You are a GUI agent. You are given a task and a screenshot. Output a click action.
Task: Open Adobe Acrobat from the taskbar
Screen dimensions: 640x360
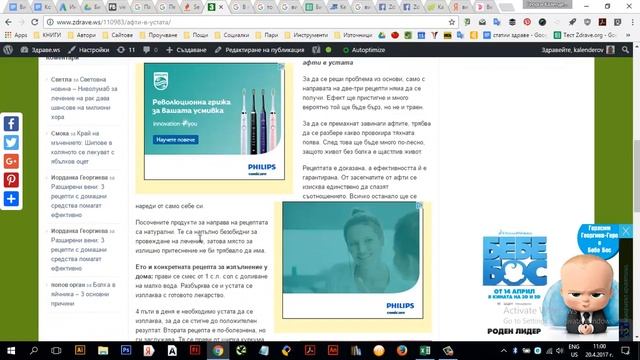[x=310, y=350]
